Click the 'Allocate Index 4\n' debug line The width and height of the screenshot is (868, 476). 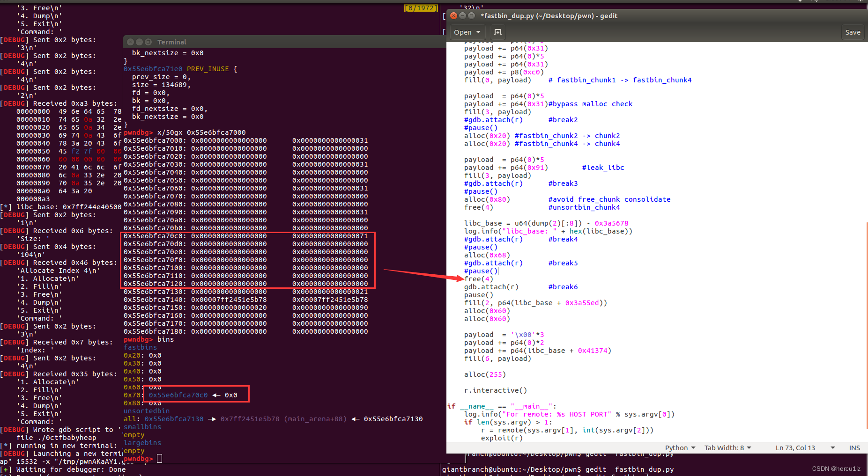pyautogui.click(x=59, y=271)
